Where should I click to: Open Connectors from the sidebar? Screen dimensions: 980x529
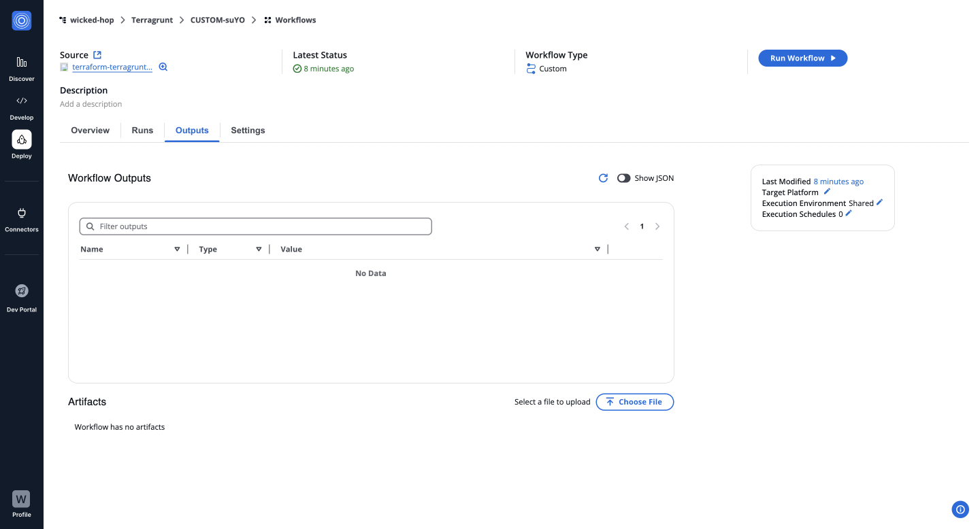(x=21, y=214)
